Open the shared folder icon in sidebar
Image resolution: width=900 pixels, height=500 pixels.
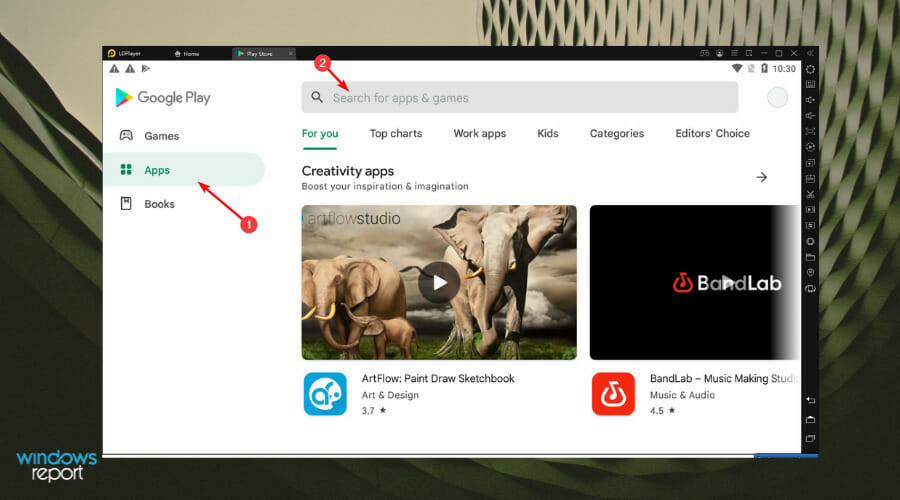(810, 257)
